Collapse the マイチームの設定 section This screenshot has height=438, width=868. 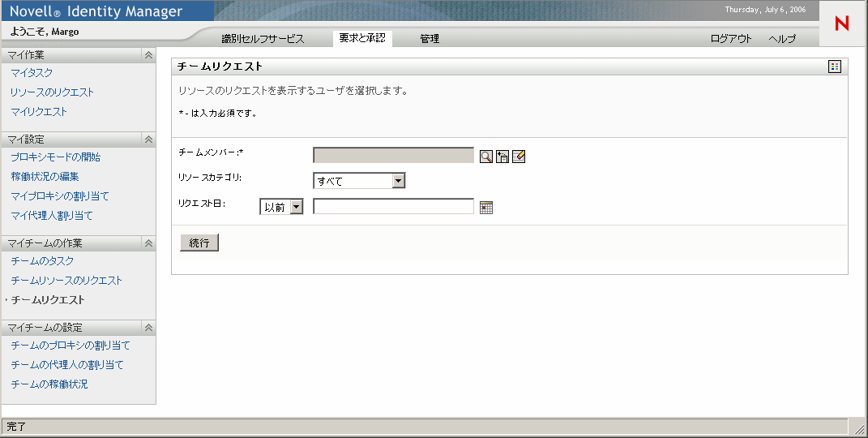[x=148, y=328]
